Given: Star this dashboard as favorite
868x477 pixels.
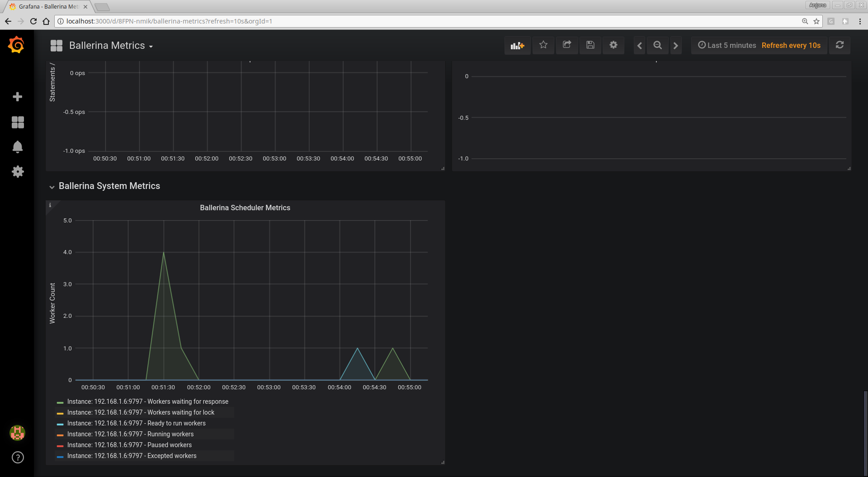Looking at the screenshot, I should coord(543,45).
